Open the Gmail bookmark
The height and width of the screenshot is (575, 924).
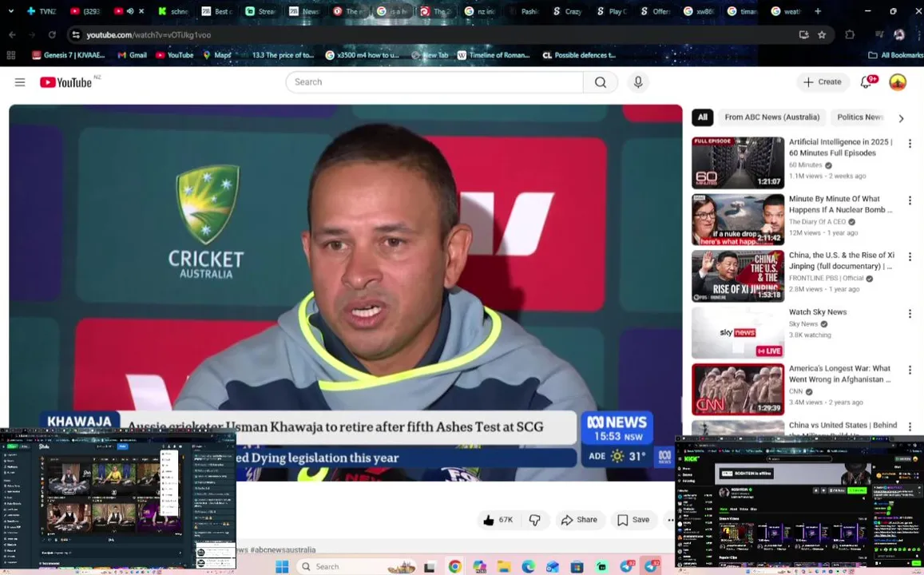[x=132, y=55]
